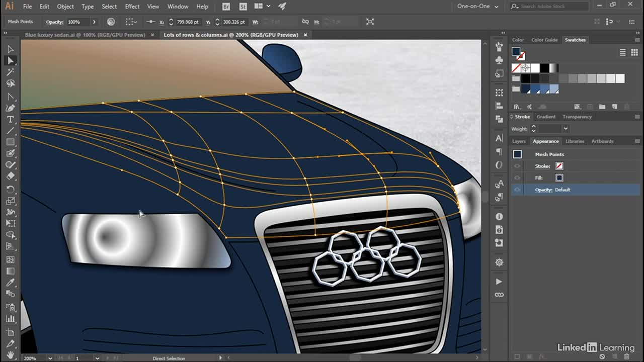Open the Paragraph panel icon

[499, 151]
